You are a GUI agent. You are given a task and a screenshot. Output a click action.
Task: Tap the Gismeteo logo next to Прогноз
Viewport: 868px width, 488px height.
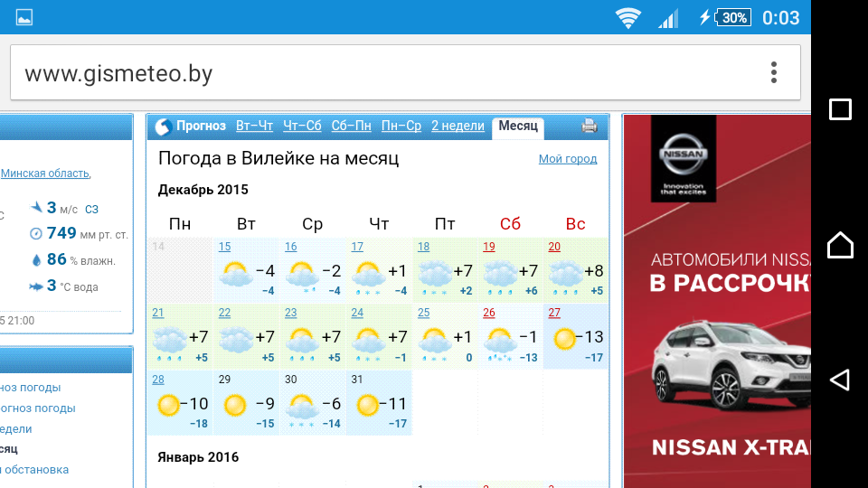[x=163, y=127]
